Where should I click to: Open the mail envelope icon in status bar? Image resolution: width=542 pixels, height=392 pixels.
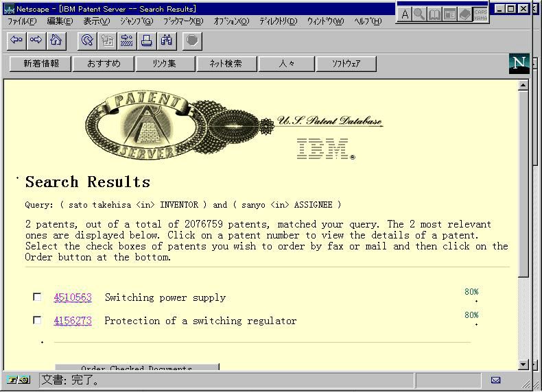click(x=496, y=380)
